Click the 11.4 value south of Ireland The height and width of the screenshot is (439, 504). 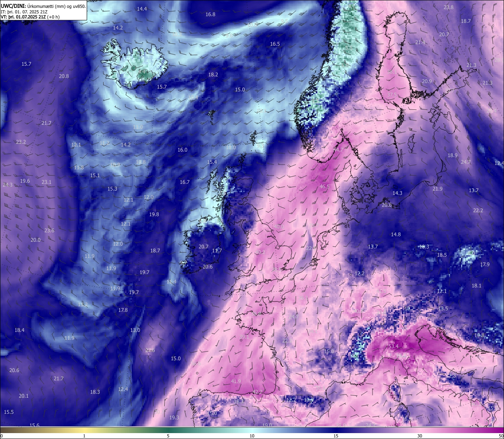(171, 282)
